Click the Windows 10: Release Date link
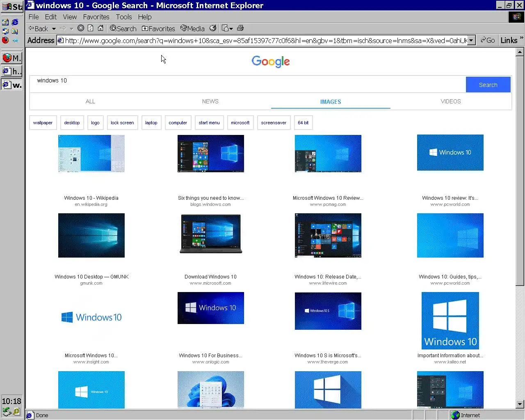The height and width of the screenshot is (420, 525). [328, 277]
